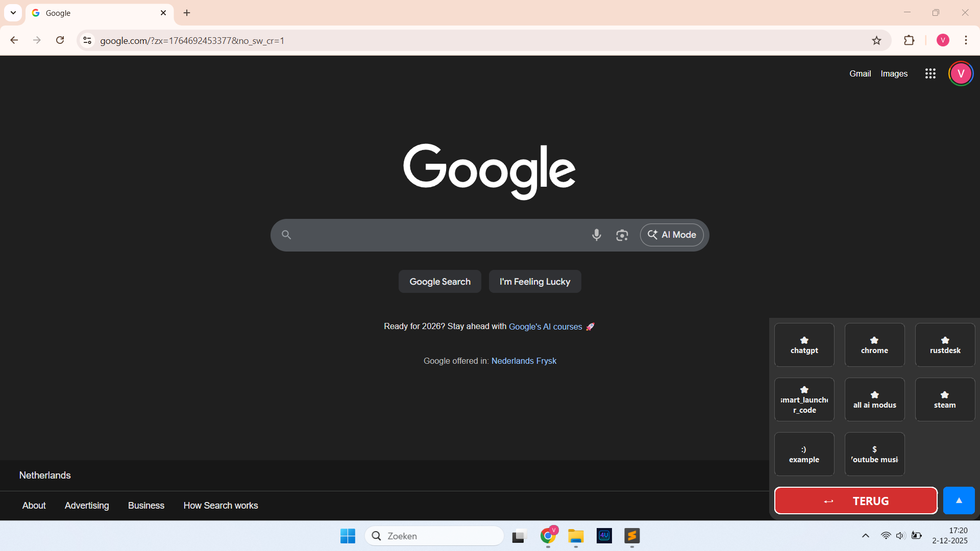The width and height of the screenshot is (980, 551).
Task: Open the Google apps grid menu
Action: click(930, 73)
